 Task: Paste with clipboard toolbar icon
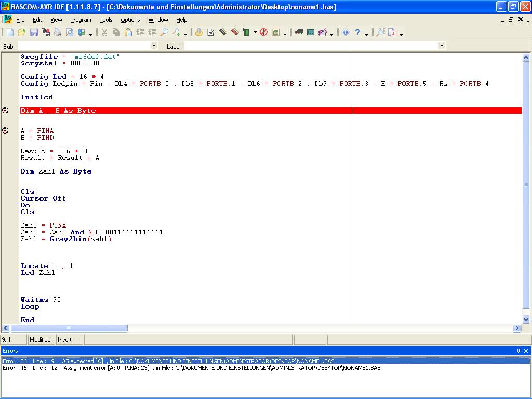[x=128, y=32]
